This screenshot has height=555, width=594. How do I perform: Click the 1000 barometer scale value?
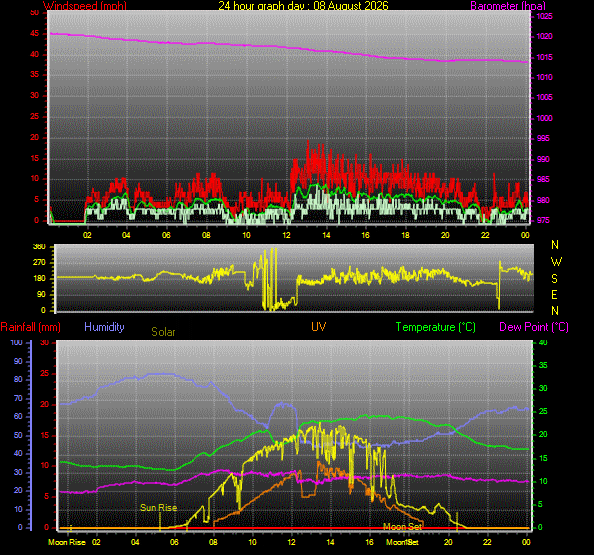point(544,118)
